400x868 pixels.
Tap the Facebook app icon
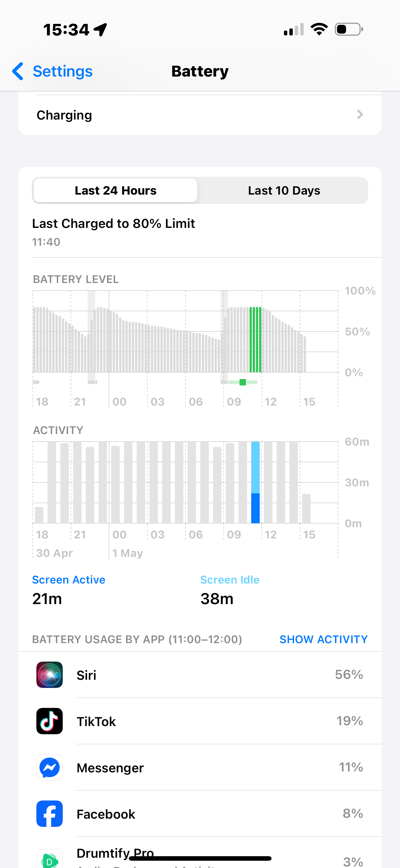coord(50,814)
